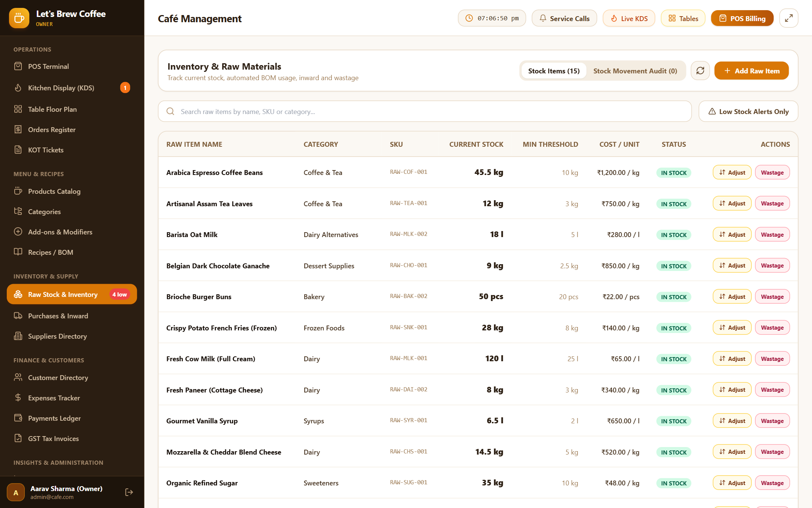Click the SKU RAW-COF-001 cell
812x508 pixels.
click(409, 172)
